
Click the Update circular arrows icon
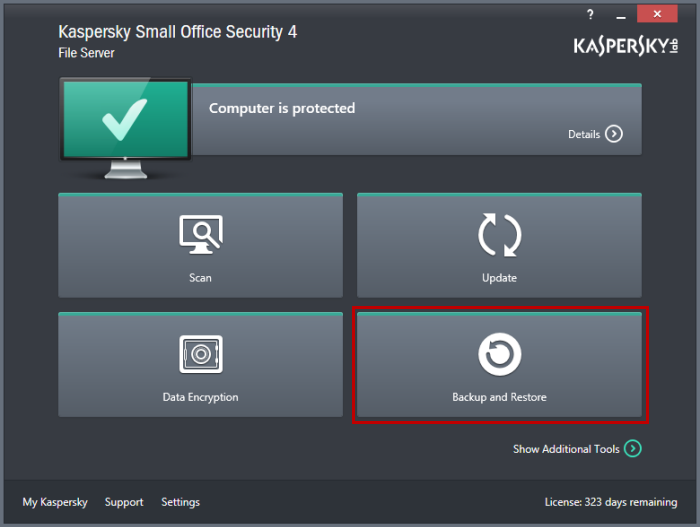coord(500,235)
